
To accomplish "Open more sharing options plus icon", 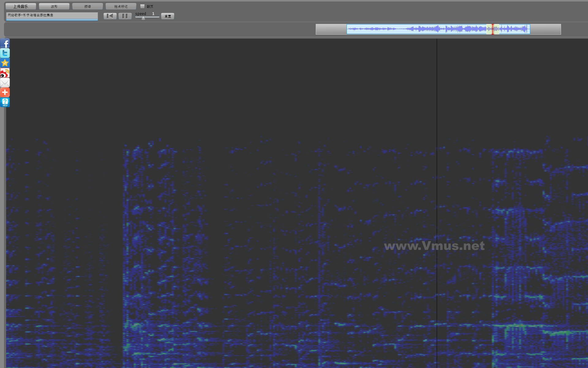I will (x=5, y=92).
